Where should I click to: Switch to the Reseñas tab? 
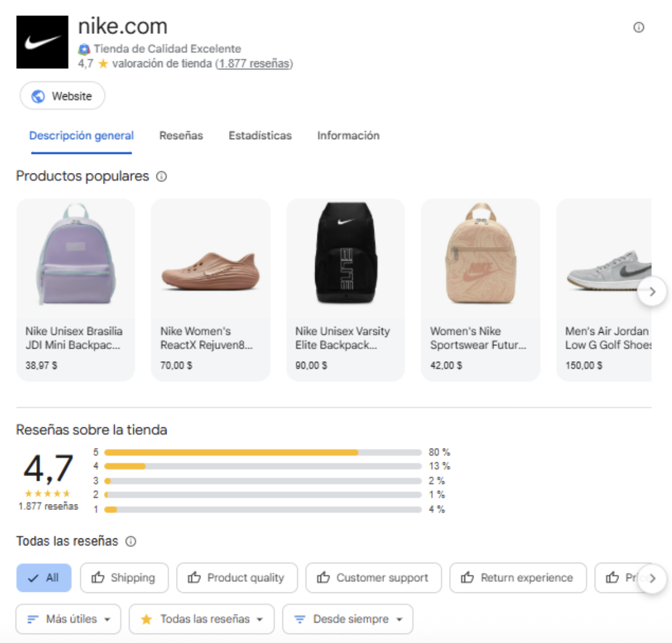tap(181, 135)
